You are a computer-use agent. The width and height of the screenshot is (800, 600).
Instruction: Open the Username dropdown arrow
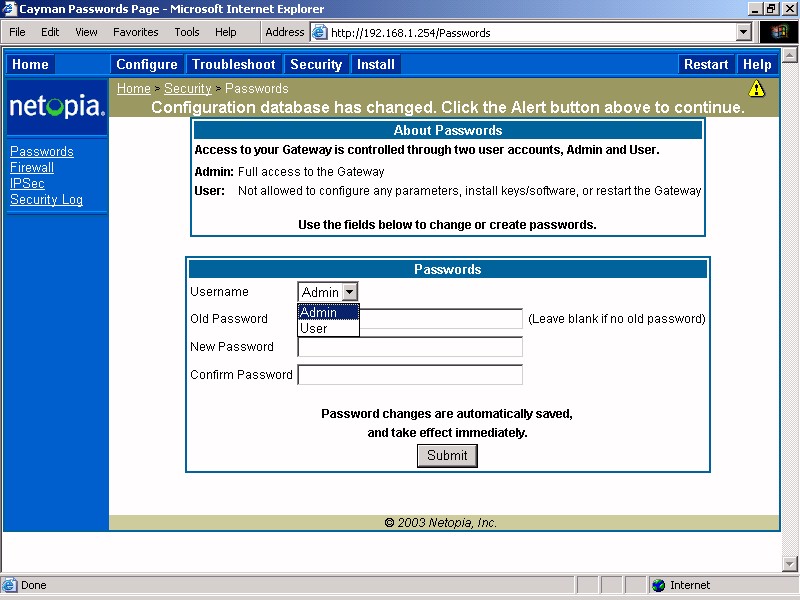(x=349, y=292)
